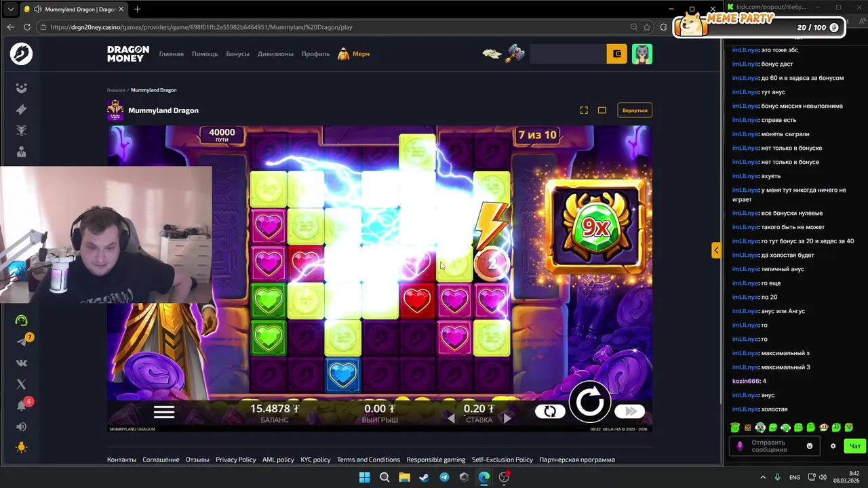Mute the Mummyland Dragon tab audio

tap(37, 9)
